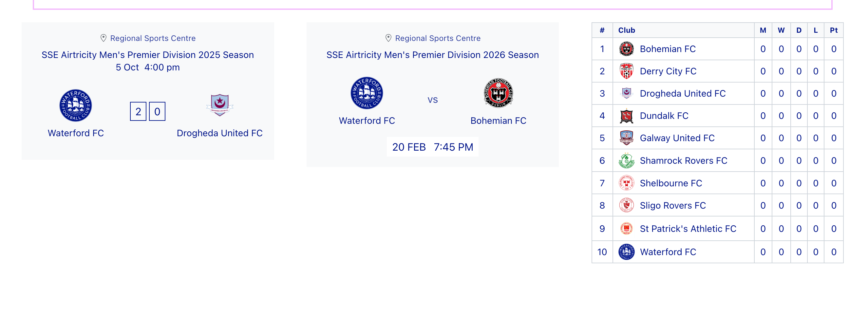Click Galway United FC crest in table
This screenshot has height=336, width=868.
pos(626,138)
